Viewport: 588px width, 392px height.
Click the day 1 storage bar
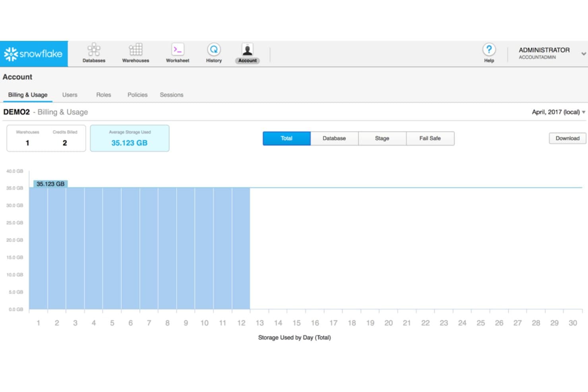(38, 248)
